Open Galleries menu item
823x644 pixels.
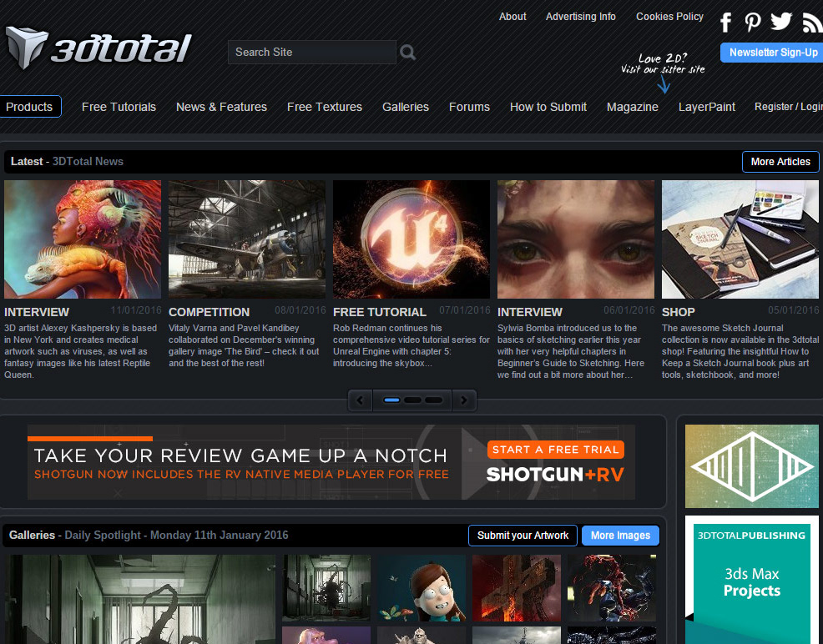pyautogui.click(x=405, y=107)
